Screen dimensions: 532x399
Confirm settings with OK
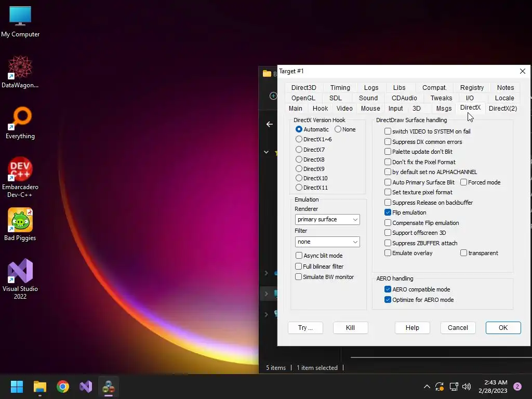503,328
